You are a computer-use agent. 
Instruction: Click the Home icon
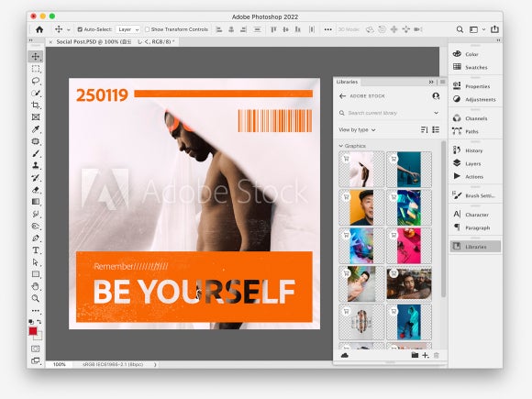tap(39, 29)
